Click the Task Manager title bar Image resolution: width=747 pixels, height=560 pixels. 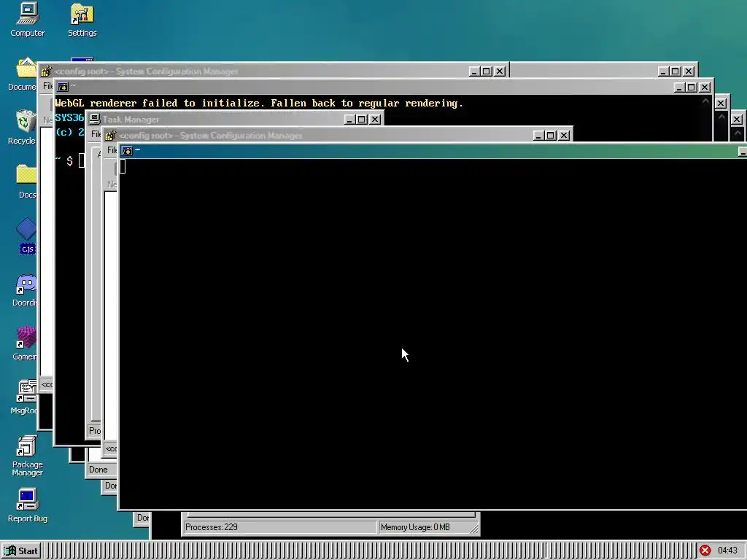click(234, 120)
